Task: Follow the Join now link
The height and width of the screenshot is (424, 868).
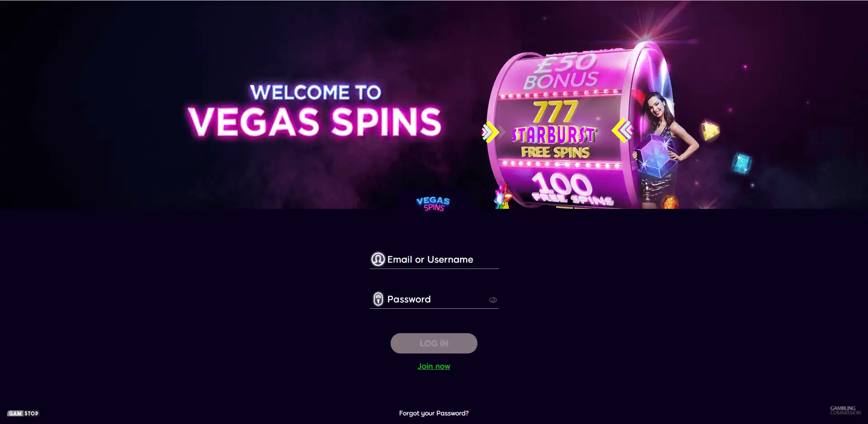Action: (434, 366)
